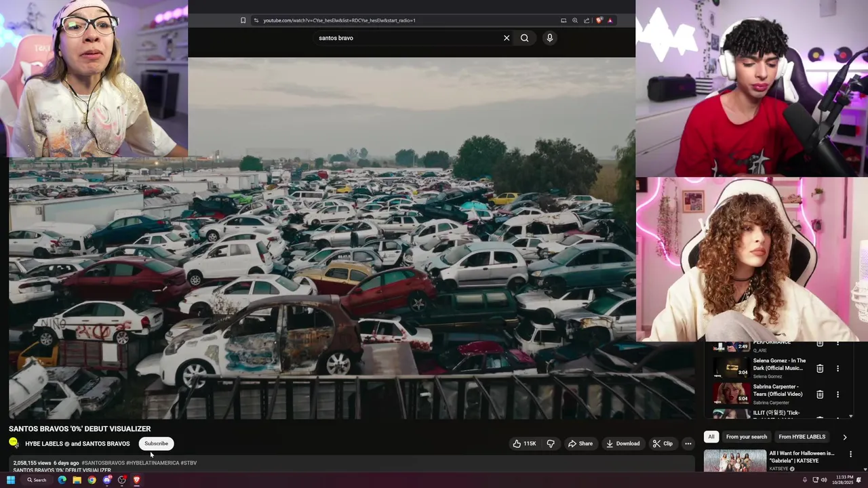Click the bookmark icon beside the address bar
Image resolution: width=868 pixels, height=488 pixels.
click(x=243, y=20)
